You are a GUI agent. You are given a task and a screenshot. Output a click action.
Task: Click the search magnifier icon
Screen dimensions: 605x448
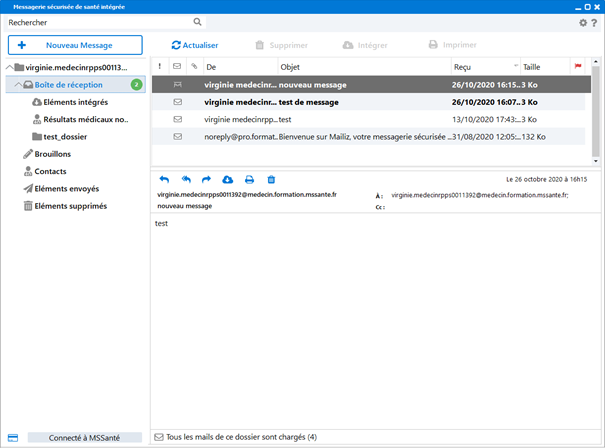pos(197,21)
